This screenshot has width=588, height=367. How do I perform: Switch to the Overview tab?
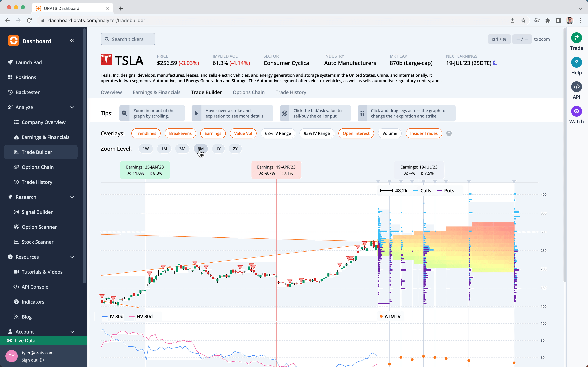coord(111,92)
